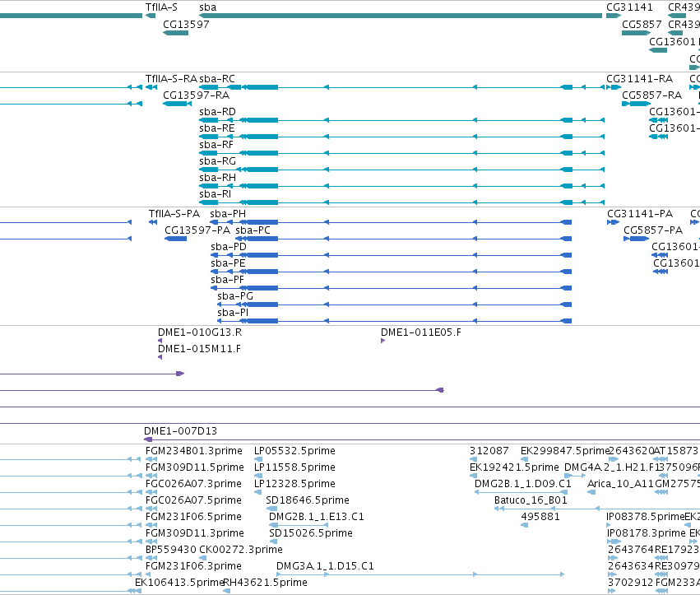Select the DME1-010G13.R BAC end label

200,332
